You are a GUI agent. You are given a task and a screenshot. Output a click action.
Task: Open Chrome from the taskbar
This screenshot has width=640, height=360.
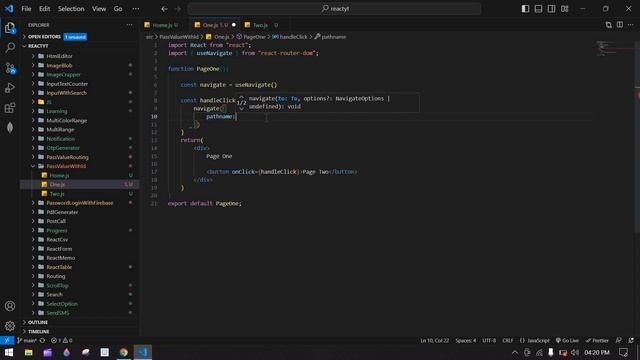point(124,352)
